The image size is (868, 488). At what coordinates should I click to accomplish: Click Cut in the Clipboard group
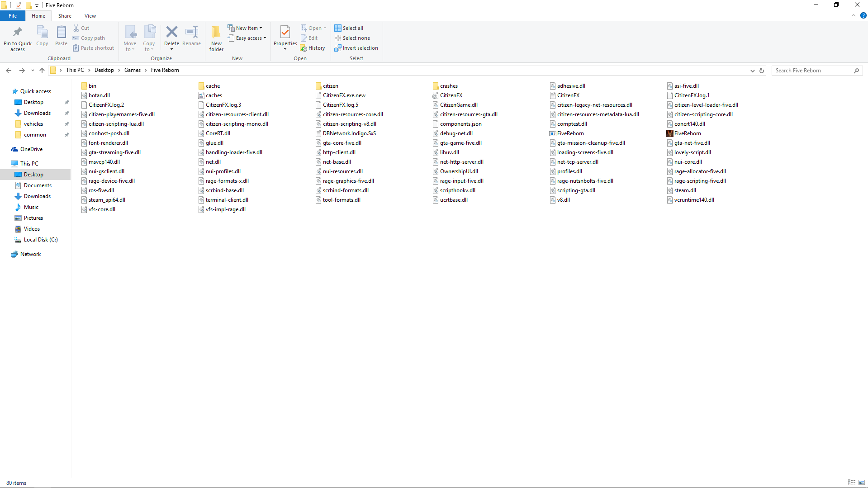click(x=81, y=28)
